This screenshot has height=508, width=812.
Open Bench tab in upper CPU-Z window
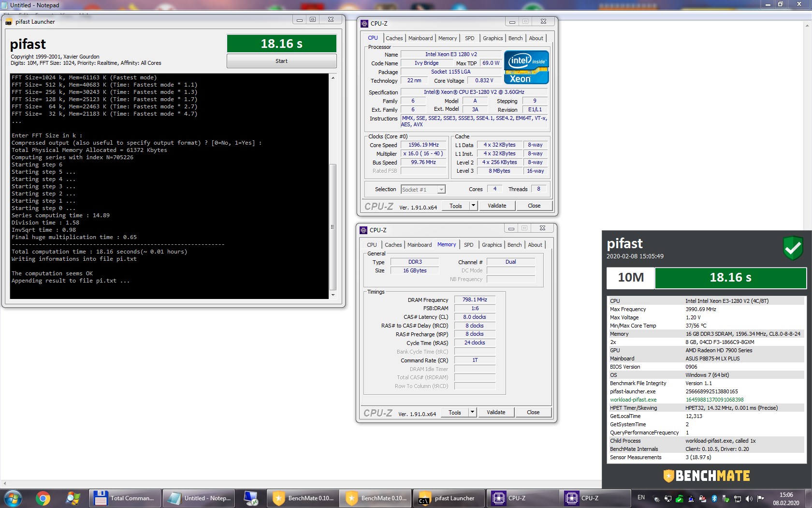pyautogui.click(x=515, y=38)
